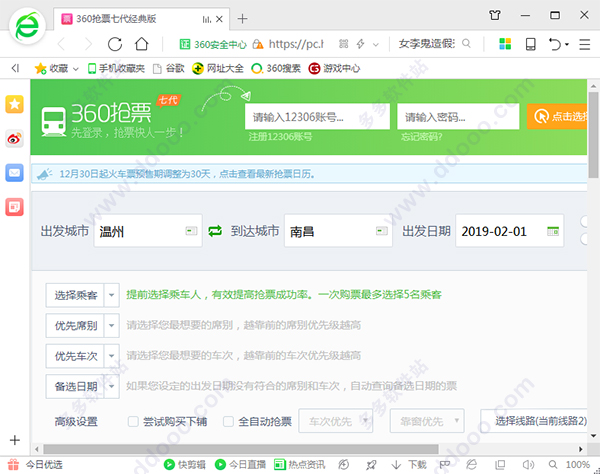The width and height of the screenshot is (600, 474).
Task: Click the undo closed tab arrow icon
Action: click(555, 44)
